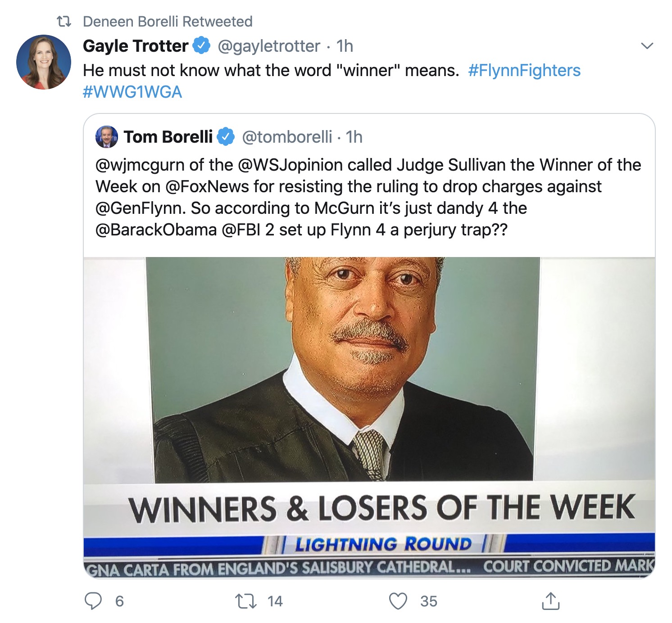Open the #WWG1WGA hashtag
The image size is (672, 623).
131,92
